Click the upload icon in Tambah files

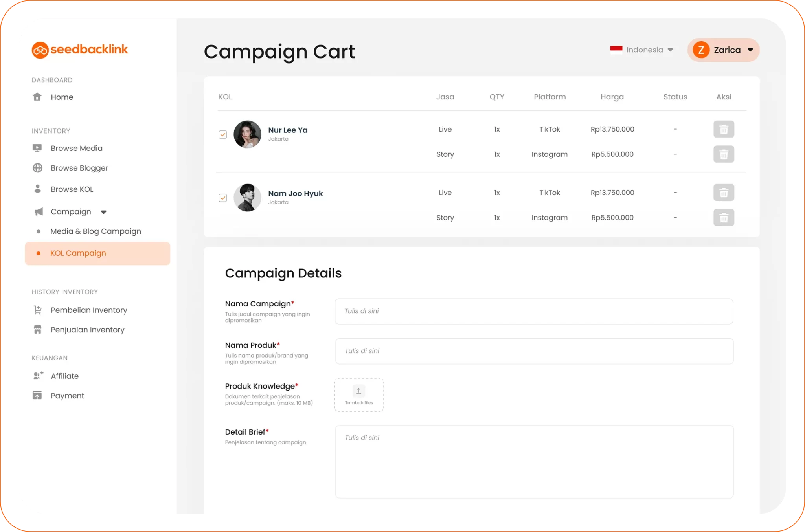358,391
